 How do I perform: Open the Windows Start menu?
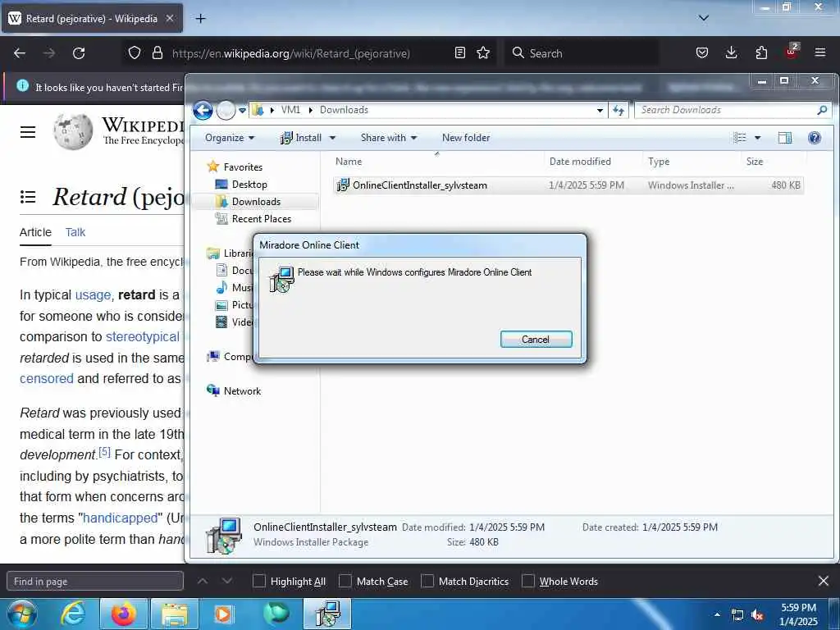click(22, 614)
